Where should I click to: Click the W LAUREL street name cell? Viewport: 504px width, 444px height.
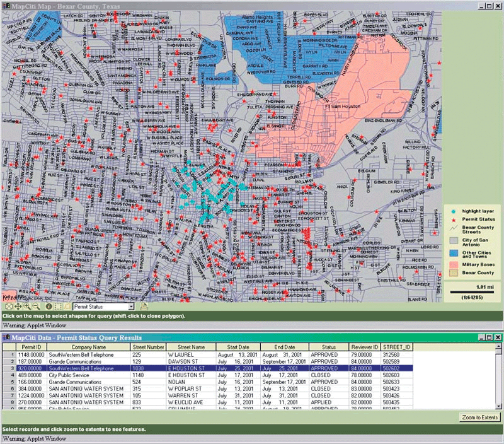[191, 354]
